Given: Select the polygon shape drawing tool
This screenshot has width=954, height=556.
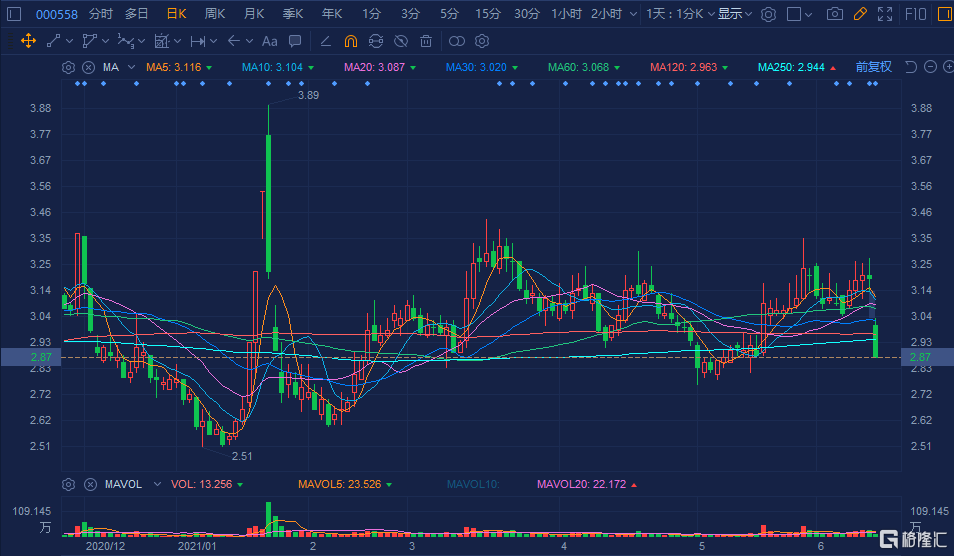Looking at the screenshot, I should click(x=89, y=41).
